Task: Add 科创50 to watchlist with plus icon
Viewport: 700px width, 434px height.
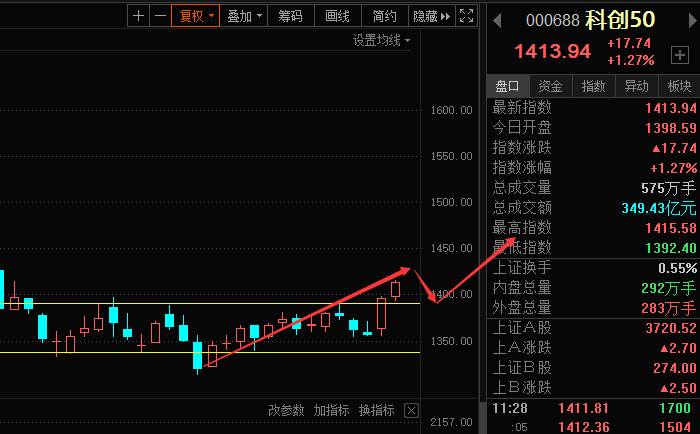Action: (x=680, y=55)
